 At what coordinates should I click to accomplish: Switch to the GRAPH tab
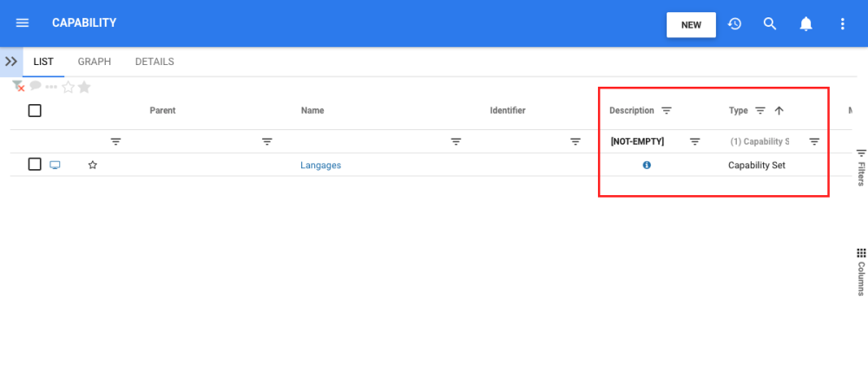[x=94, y=62]
